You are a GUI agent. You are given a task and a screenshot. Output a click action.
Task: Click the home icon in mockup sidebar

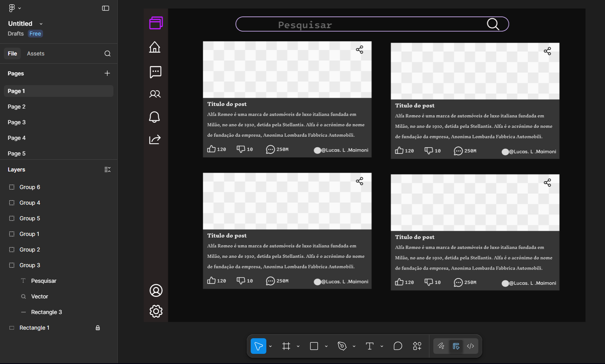click(155, 47)
